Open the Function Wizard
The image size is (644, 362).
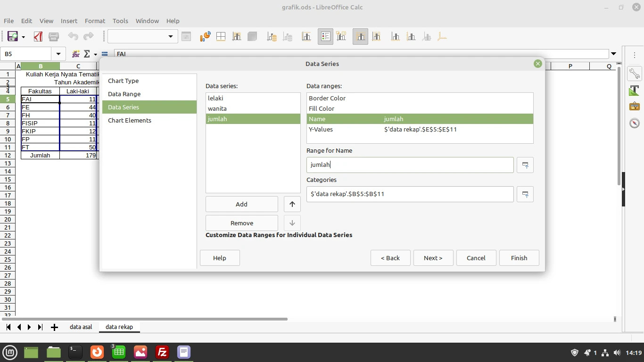click(x=75, y=54)
